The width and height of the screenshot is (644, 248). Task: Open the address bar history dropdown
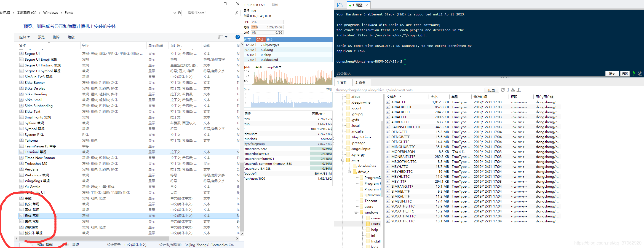pos(175,13)
